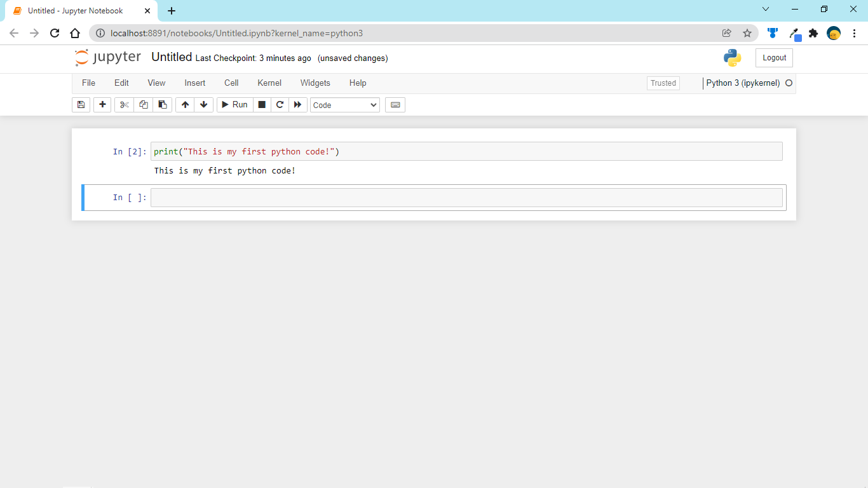Viewport: 868px width, 488px height.
Task: Open the command palette keyboard icon
Action: [x=395, y=105]
